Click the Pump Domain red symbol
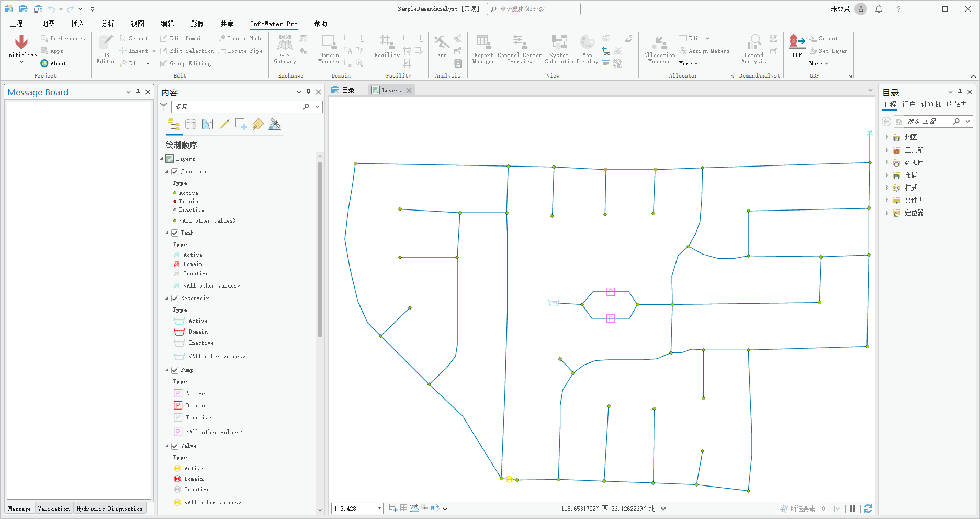Viewport: 980px width, 519px height. [178, 405]
